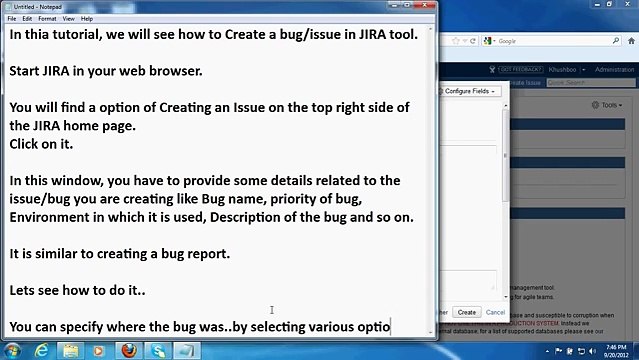Image resolution: width=639 pixels, height=360 pixels.
Task: Click JIRA dialog scrollbar down arrow
Action: [x=506, y=297]
